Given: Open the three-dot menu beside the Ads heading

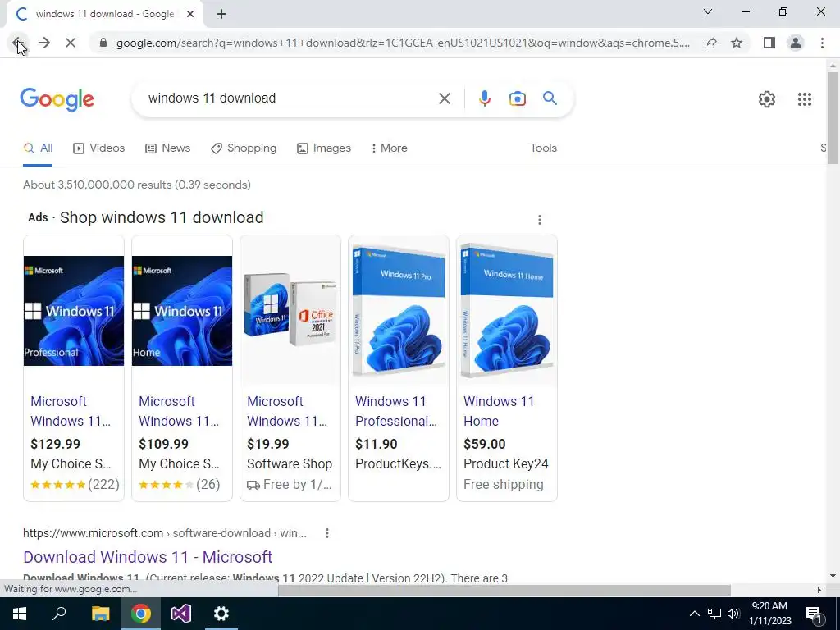Looking at the screenshot, I should [540, 220].
